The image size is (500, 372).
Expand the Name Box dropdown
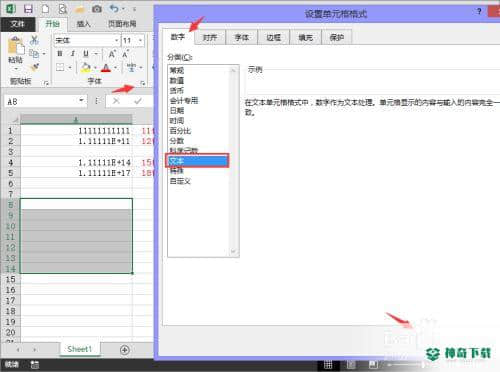81,100
